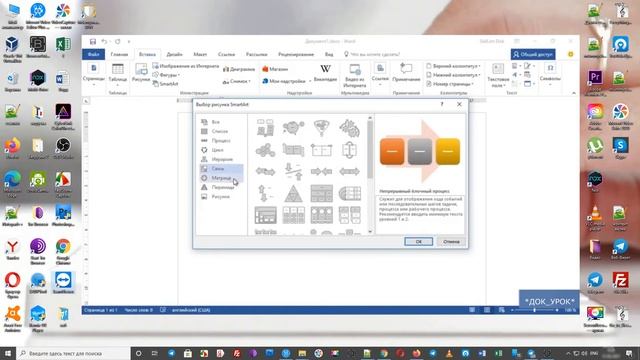Click the Магазин add-ins store button
640x360 pixels.
pyautogui.click(x=275, y=69)
